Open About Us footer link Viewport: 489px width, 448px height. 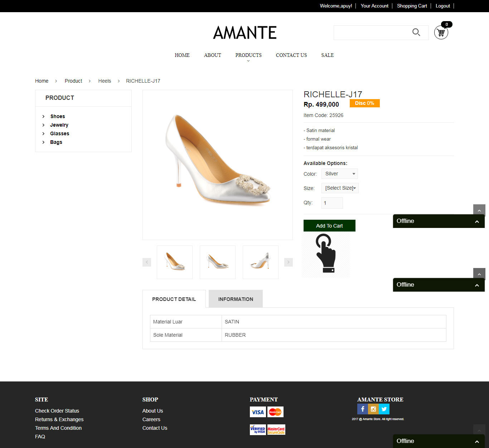152,411
